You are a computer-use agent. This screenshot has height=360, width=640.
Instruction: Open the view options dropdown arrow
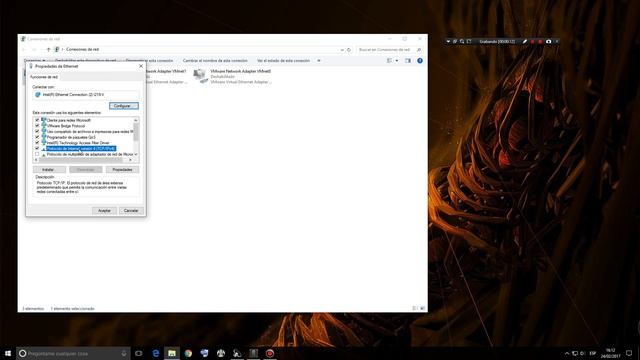point(397,61)
